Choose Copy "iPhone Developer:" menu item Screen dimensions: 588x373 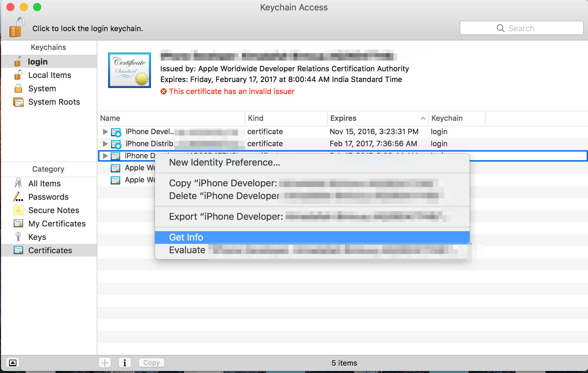click(312, 183)
